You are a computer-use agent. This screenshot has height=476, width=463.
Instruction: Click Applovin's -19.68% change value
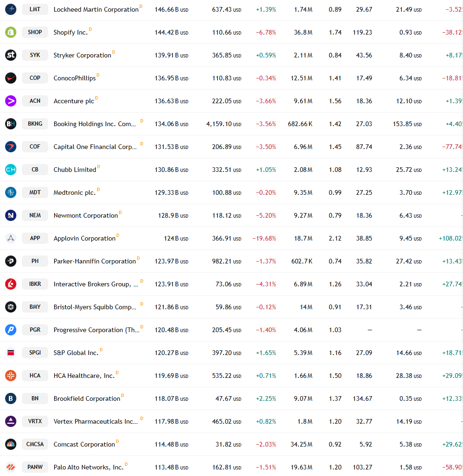264,239
